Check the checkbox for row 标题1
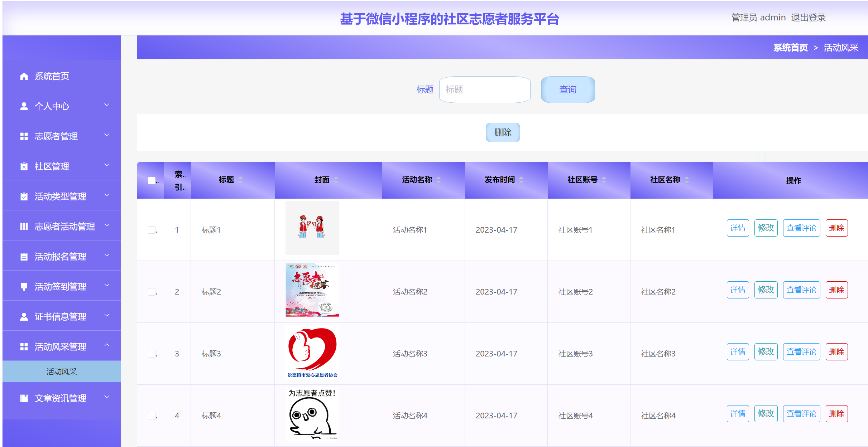The height and width of the screenshot is (447, 868). [x=152, y=230]
